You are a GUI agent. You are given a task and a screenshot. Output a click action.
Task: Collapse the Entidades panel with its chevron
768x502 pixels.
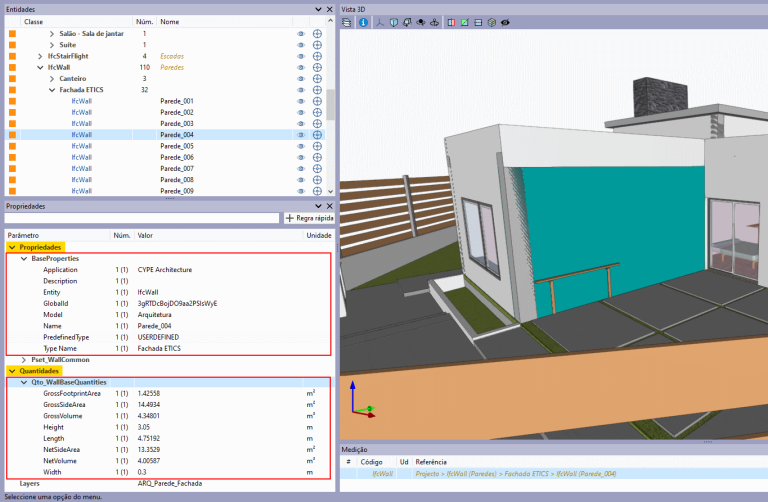[x=318, y=9]
